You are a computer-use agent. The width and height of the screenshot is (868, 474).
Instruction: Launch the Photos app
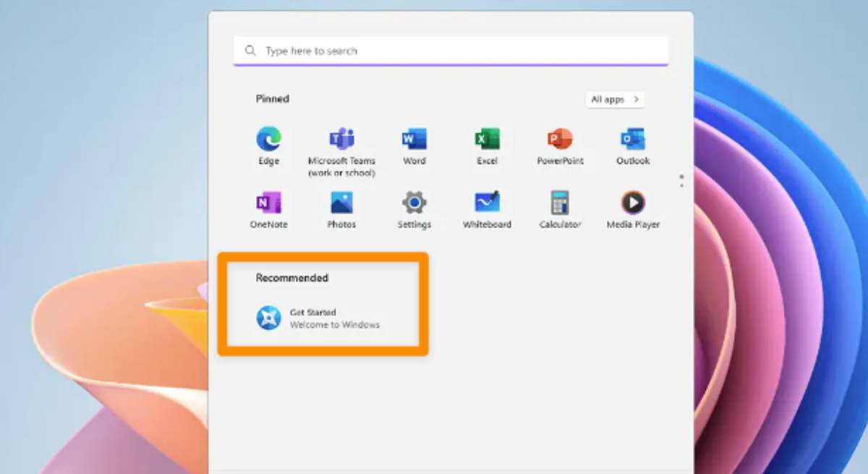341,203
